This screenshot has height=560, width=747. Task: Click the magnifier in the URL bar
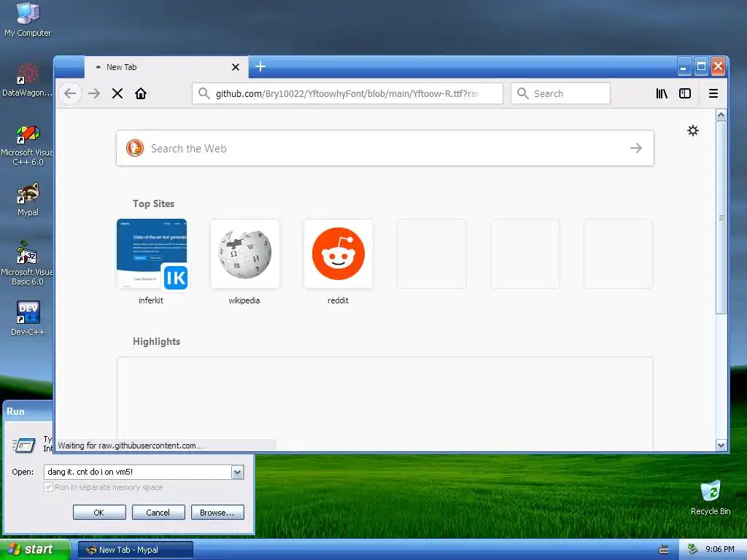[204, 93]
